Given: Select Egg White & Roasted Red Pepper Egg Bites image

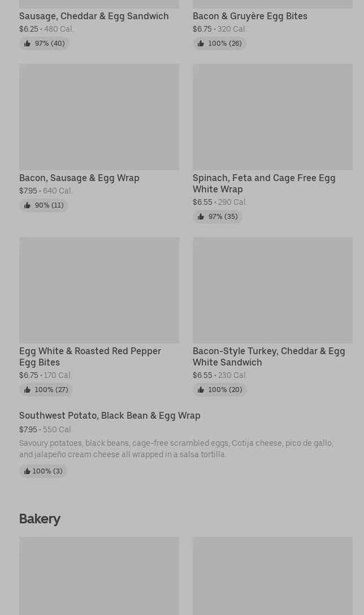Looking at the screenshot, I should (x=99, y=290).
